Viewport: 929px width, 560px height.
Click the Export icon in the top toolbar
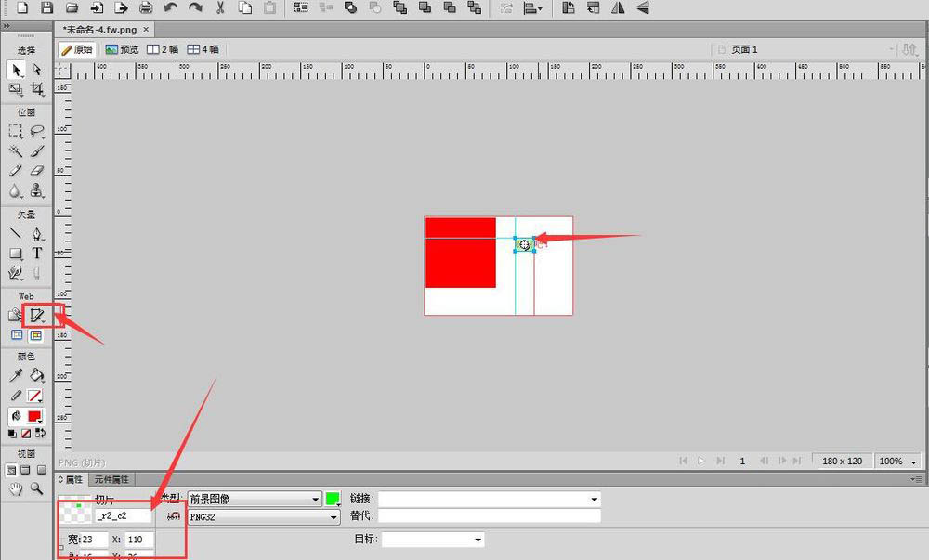point(121,7)
